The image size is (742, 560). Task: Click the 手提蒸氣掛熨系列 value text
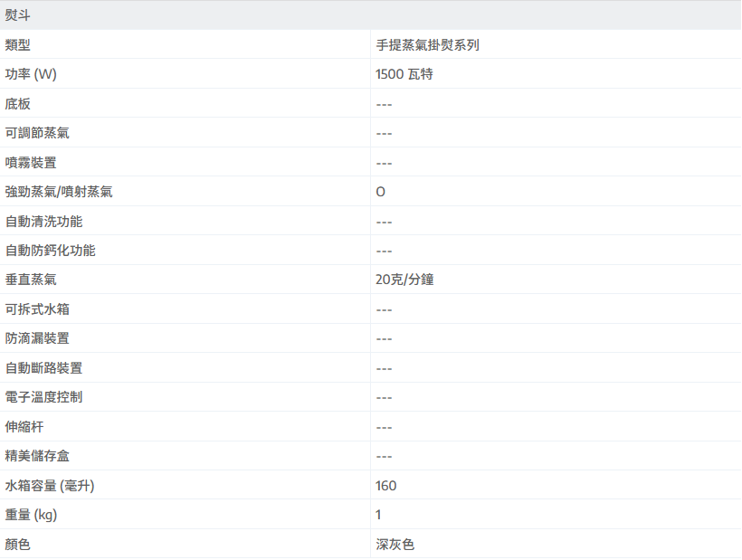pos(427,45)
